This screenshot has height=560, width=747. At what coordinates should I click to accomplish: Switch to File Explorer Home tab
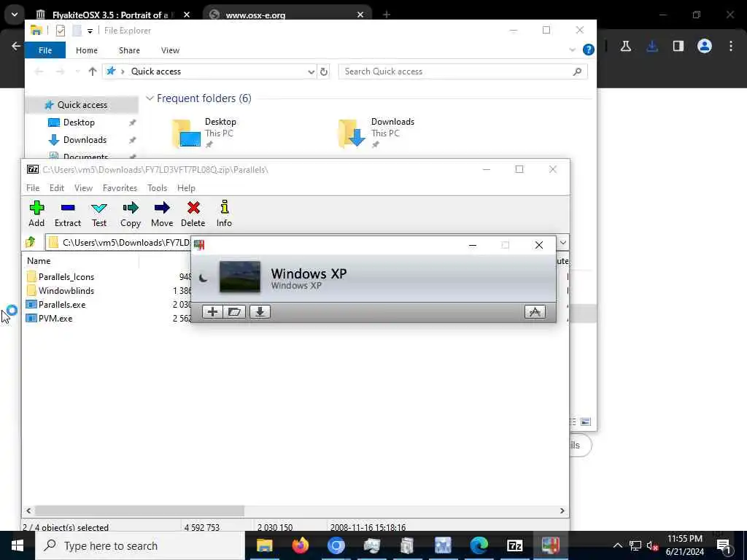[87, 50]
